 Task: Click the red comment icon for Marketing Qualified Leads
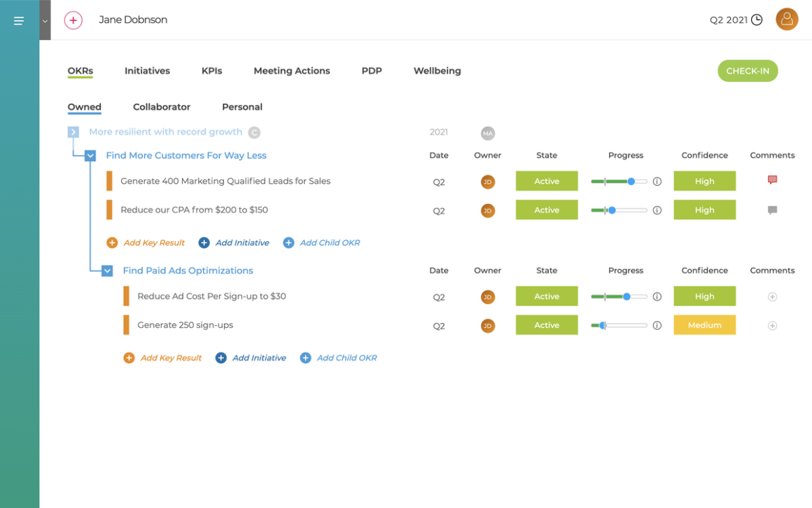(x=772, y=179)
